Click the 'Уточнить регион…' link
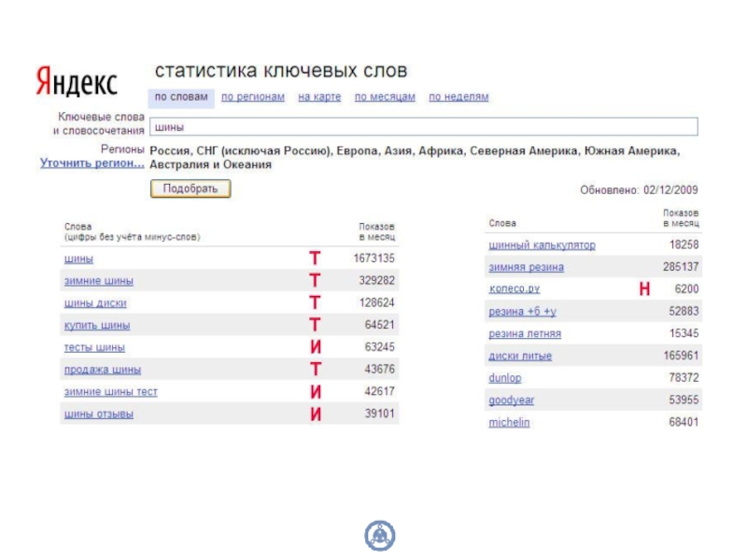The height and width of the screenshot is (560, 747). (92, 162)
